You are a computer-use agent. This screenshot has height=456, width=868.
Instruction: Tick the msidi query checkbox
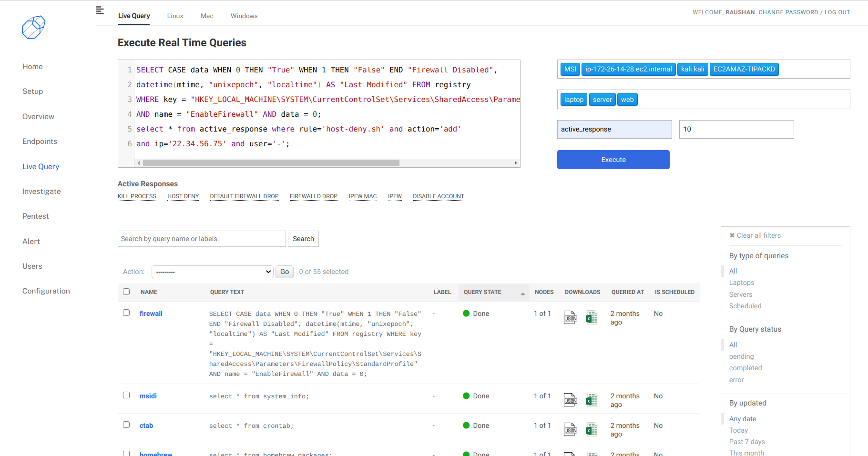coord(126,395)
